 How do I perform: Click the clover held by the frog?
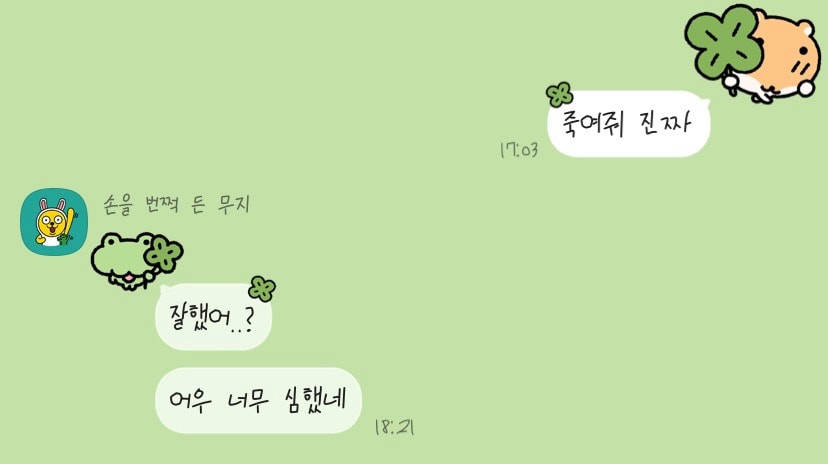point(164,254)
